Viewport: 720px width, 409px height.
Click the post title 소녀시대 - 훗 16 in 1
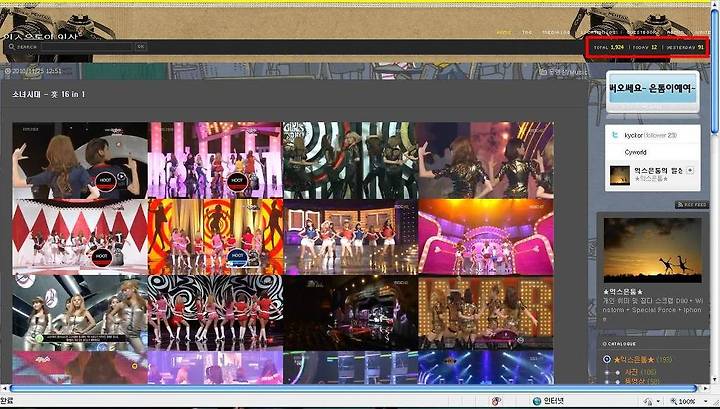click(x=49, y=94)
